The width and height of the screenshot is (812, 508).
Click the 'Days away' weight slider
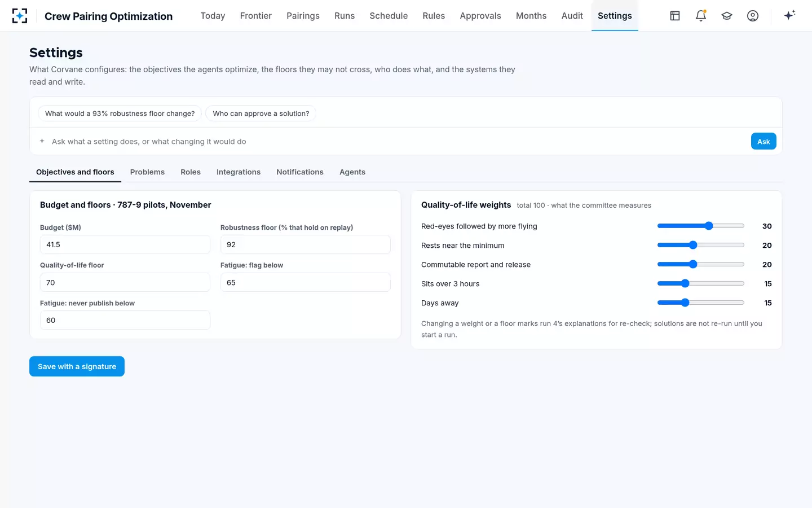coord(701,303)
